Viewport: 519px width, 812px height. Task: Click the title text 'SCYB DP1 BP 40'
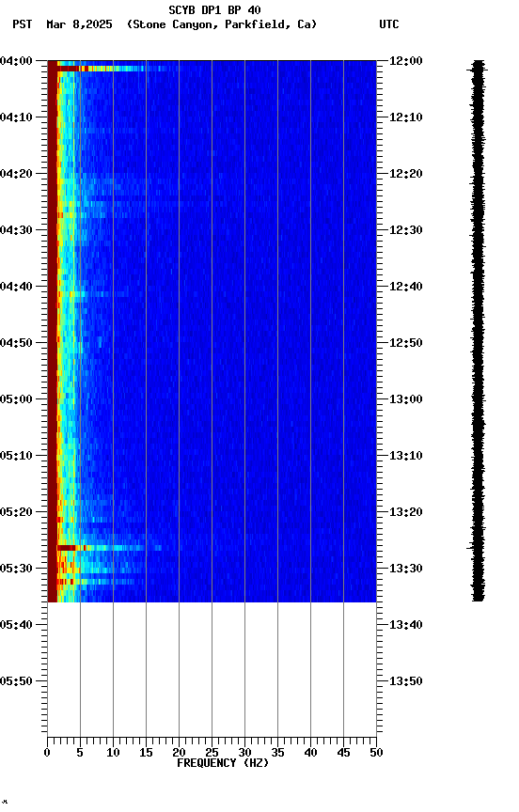(x=214, y=10)
